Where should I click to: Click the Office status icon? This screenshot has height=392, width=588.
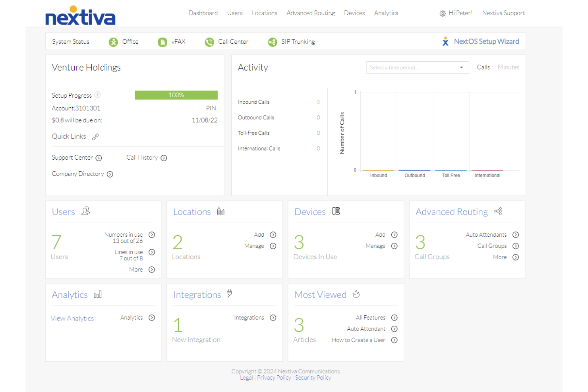[113, 42]
